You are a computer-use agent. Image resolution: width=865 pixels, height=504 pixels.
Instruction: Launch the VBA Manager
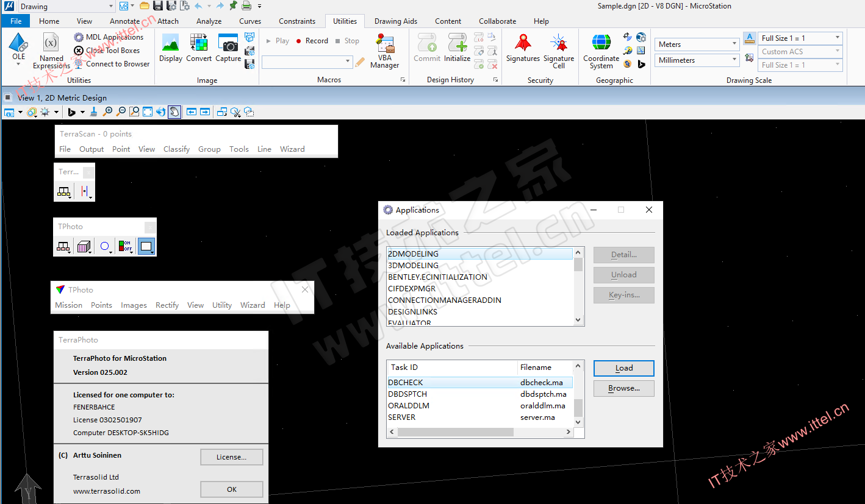coord(385,51)
